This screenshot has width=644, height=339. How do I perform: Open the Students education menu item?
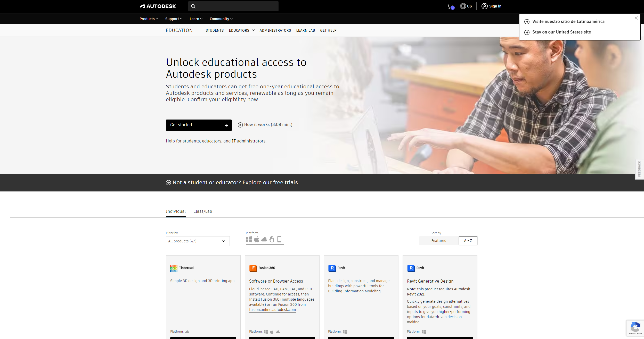click(x=215, y=30)
